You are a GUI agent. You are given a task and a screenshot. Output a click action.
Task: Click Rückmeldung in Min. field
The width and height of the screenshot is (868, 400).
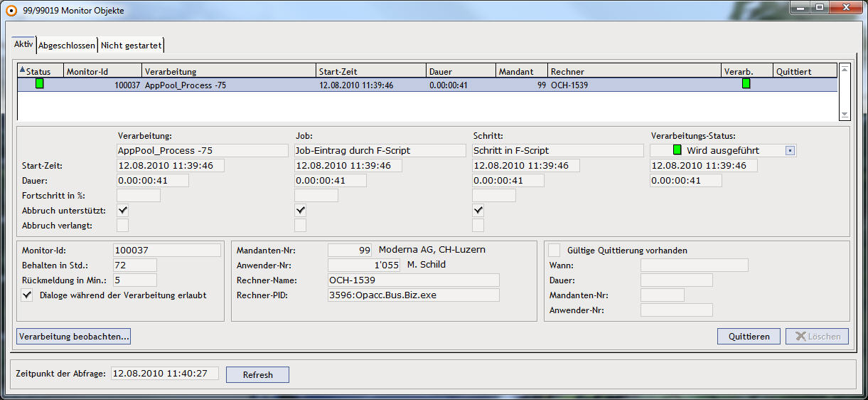[135, 280]
